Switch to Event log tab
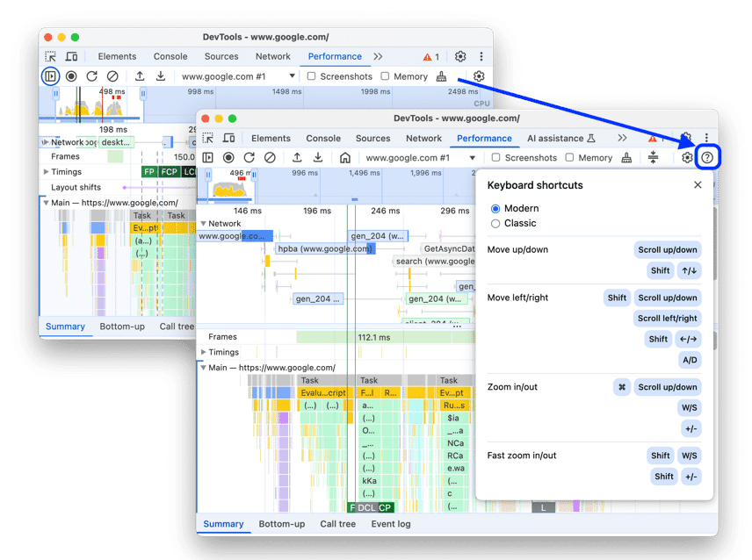 coord(390,524)
